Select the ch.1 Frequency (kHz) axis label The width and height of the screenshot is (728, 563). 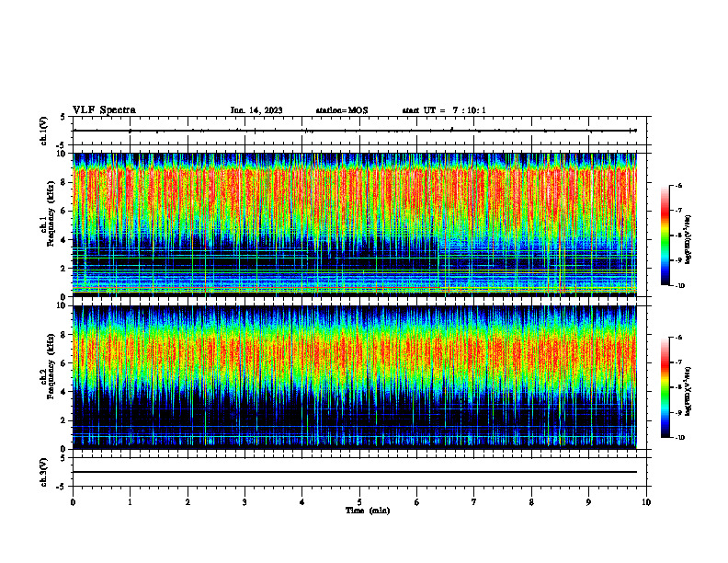click(48, 213)
